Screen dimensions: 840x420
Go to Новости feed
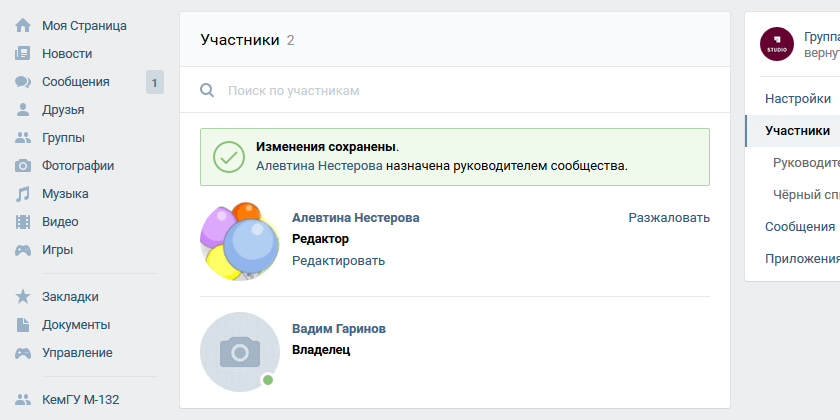point(67,54)
